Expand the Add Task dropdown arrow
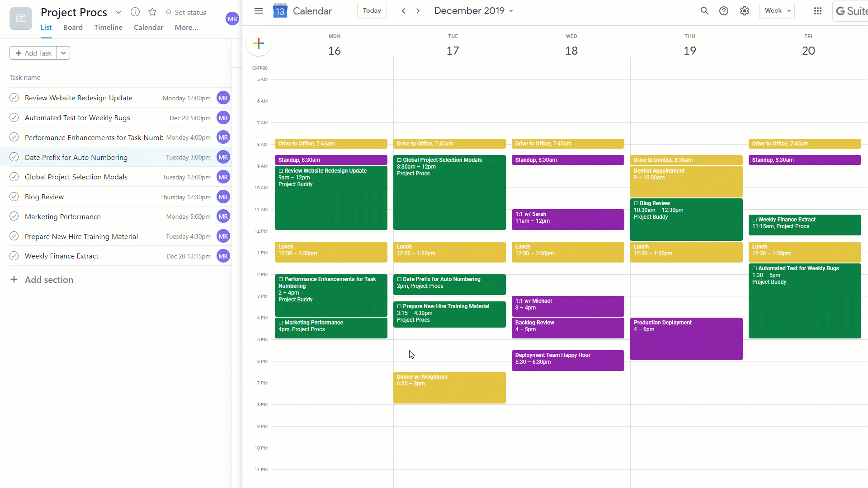 pyautogui.click(x=64, y=53)
